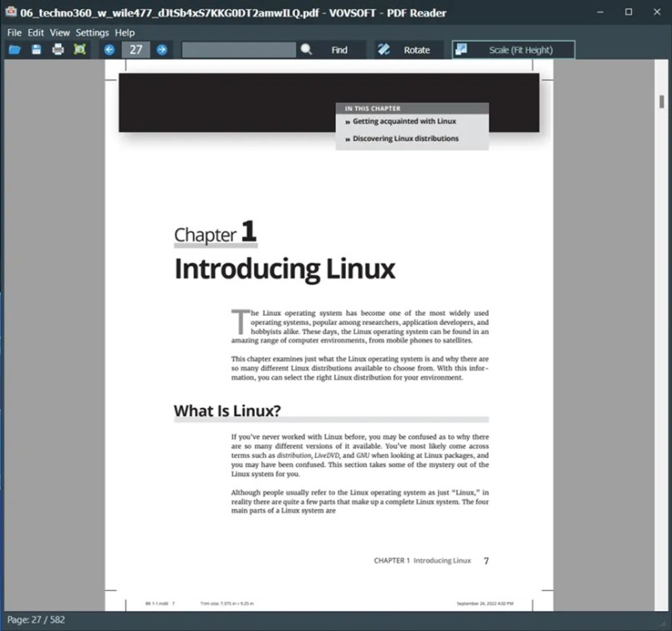672x631 pixels.
Task: Click 'Page: 27 / 582' in the status bar
Action: click(x=36, y=619)
